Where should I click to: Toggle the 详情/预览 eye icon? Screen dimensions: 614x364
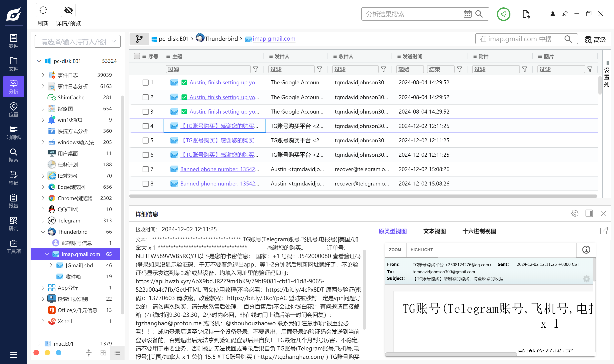[x=68, y=10]
